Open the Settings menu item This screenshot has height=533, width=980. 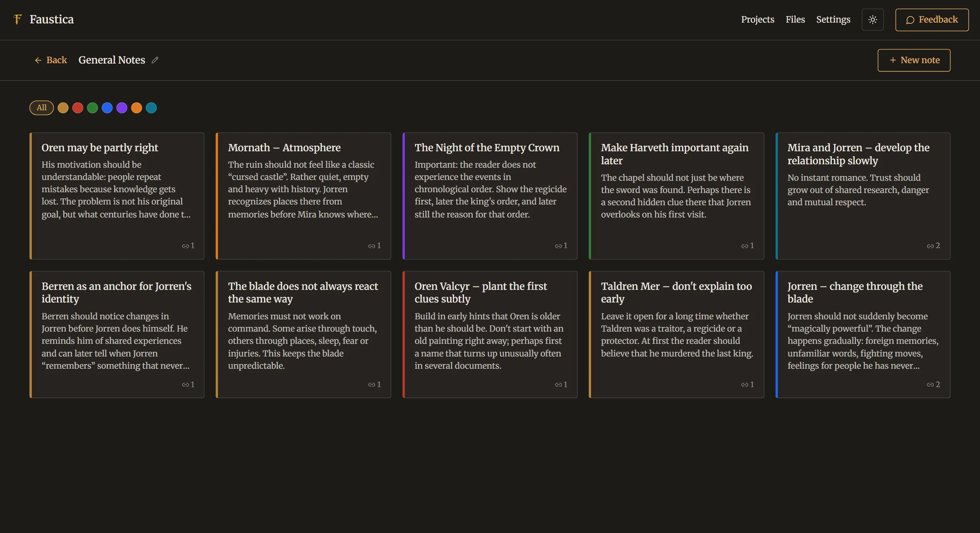click(833, 20)
